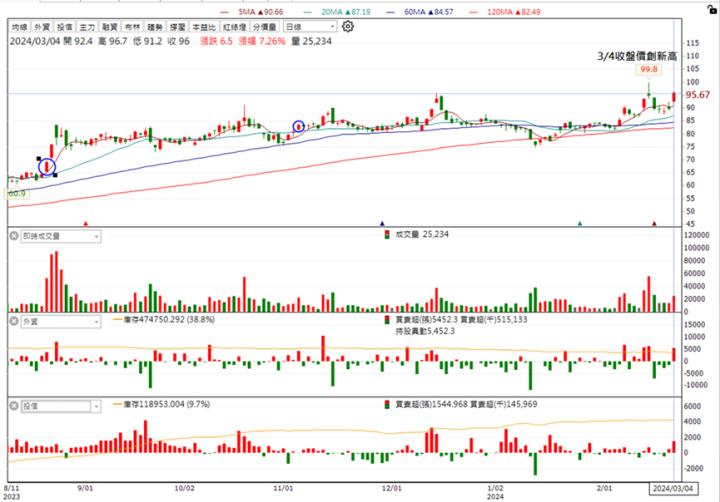Close the 外資 indicator panel
This screenshot has width=720, height=502.
[13, 322]
